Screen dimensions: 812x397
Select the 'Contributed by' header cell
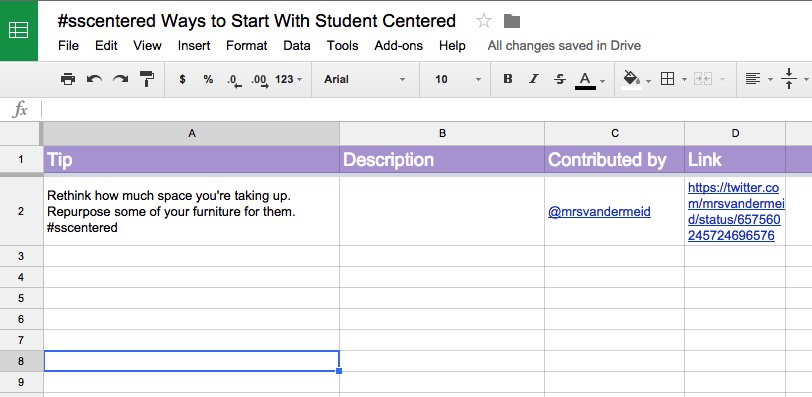615,159
